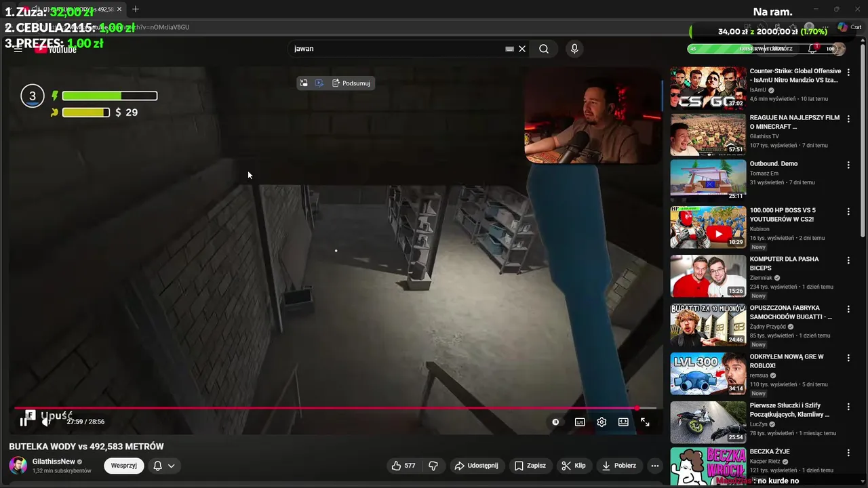This screenshot has width=868, height=488.
Task: Seek on the red video progress bar
Action: click(x=335, y=408)
